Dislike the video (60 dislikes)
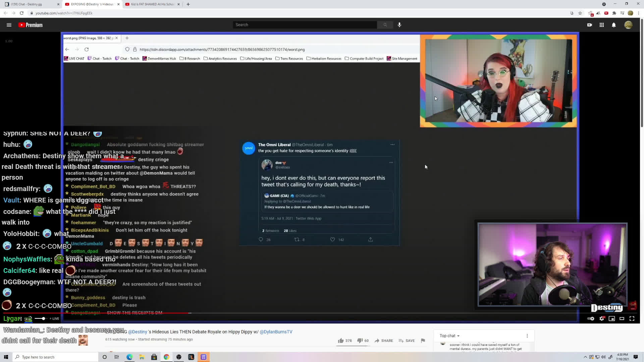The image size is (644, 362). (363, 341)
